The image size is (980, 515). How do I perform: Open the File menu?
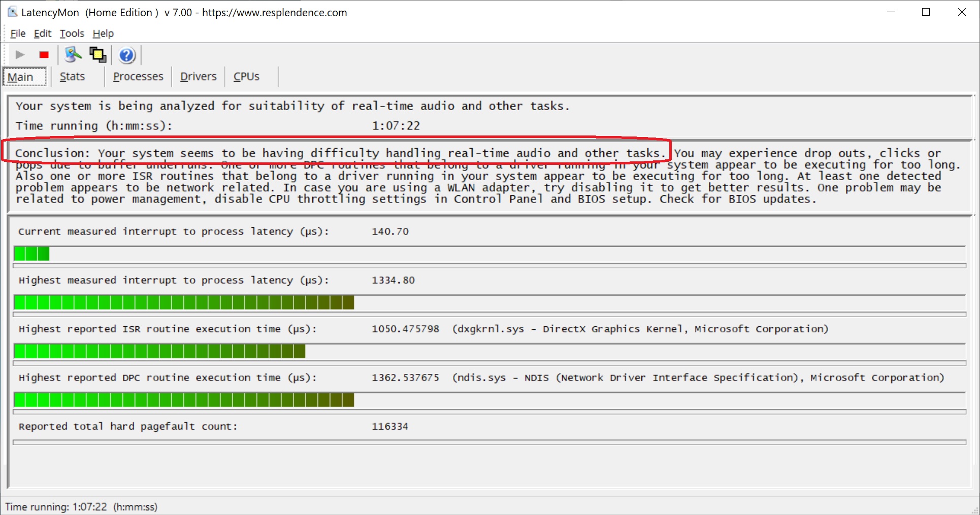point(18,33)
